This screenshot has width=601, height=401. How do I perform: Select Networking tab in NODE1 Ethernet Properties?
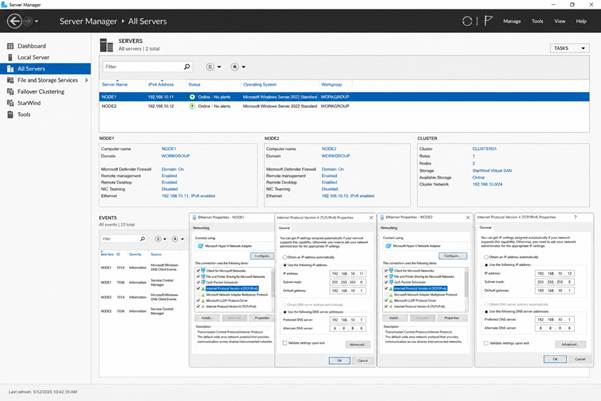pos(202,228)
